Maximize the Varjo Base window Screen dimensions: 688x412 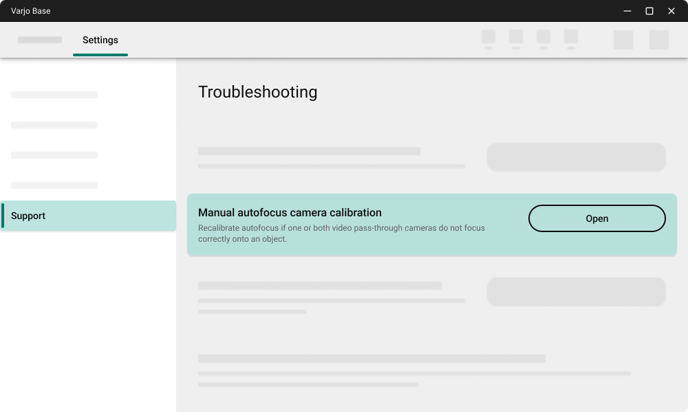[x=649, y=11]
